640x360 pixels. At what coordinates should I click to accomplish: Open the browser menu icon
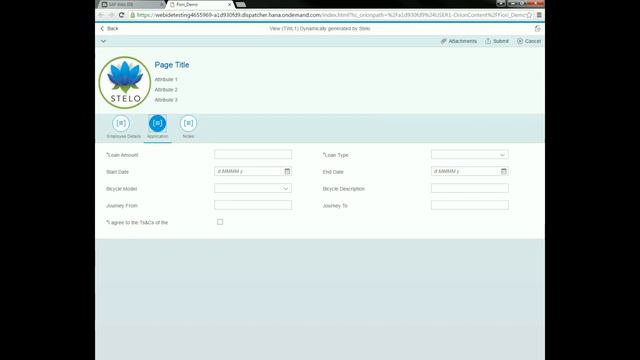click(539, 15)
